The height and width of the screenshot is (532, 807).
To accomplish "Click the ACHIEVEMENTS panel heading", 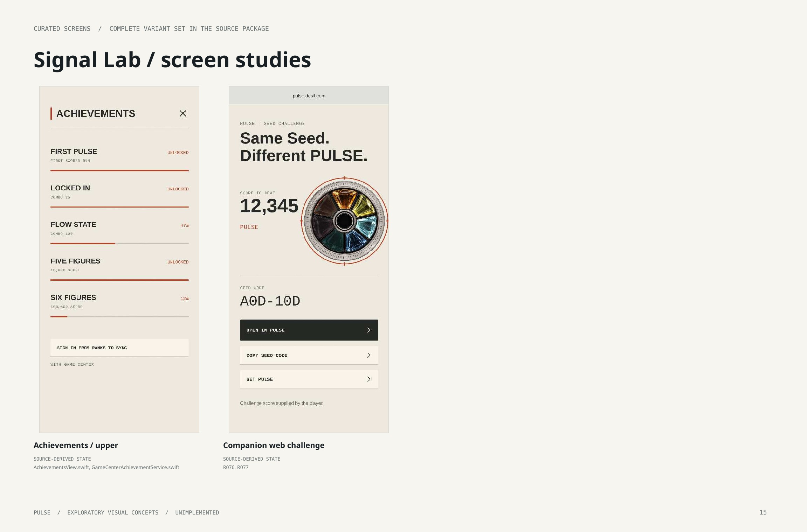I will click(96, 114).
